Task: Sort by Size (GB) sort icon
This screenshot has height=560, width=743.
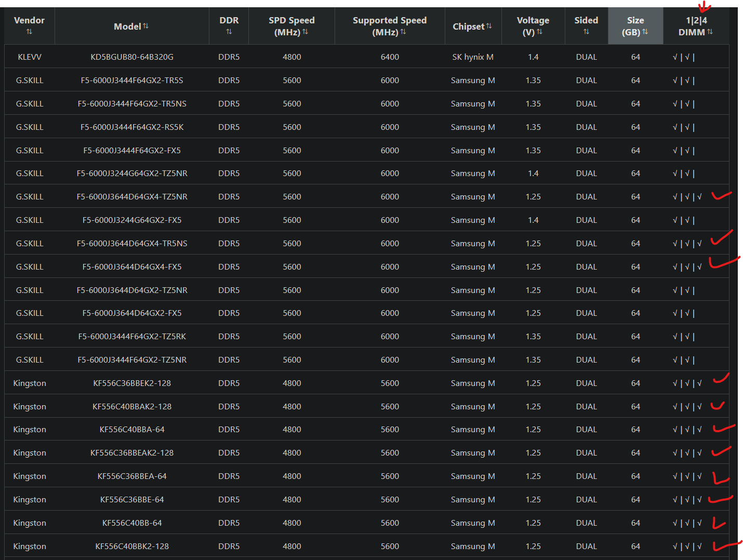Action: (645, 32)
